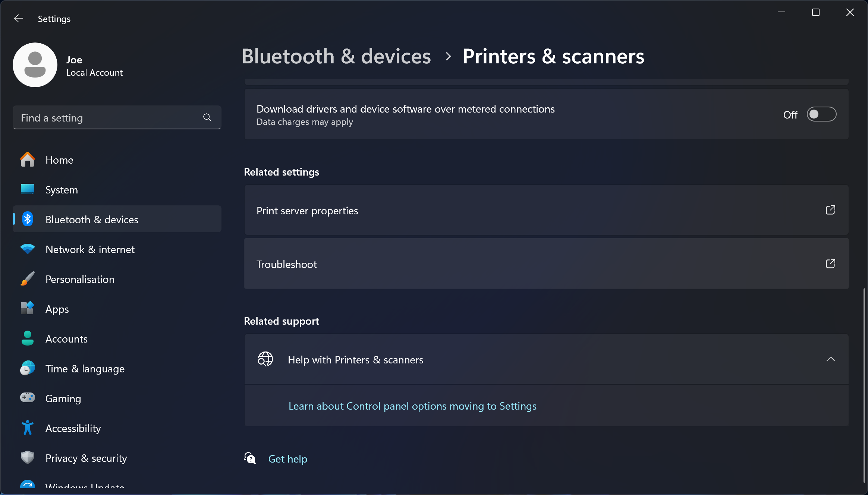Screen dimensions: 868x495
Task: Collapse the Help with Printers & scanners section
Action: pos(831,359)
